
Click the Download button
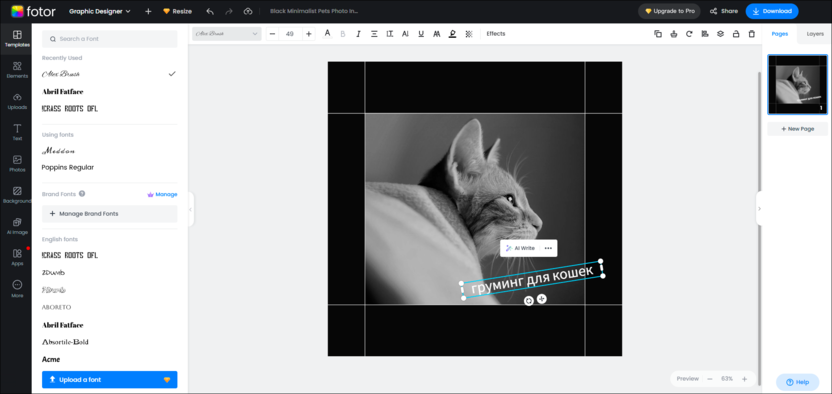pos(772,11)
